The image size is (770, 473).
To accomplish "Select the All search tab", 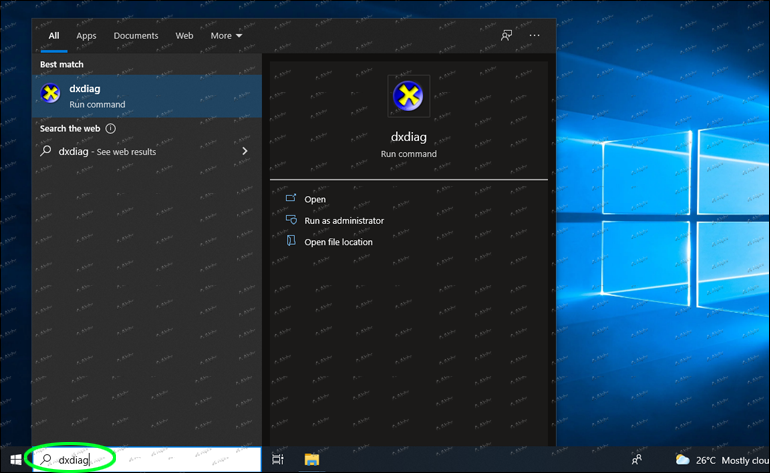I will pyautogui.click(x=54, y=36).
